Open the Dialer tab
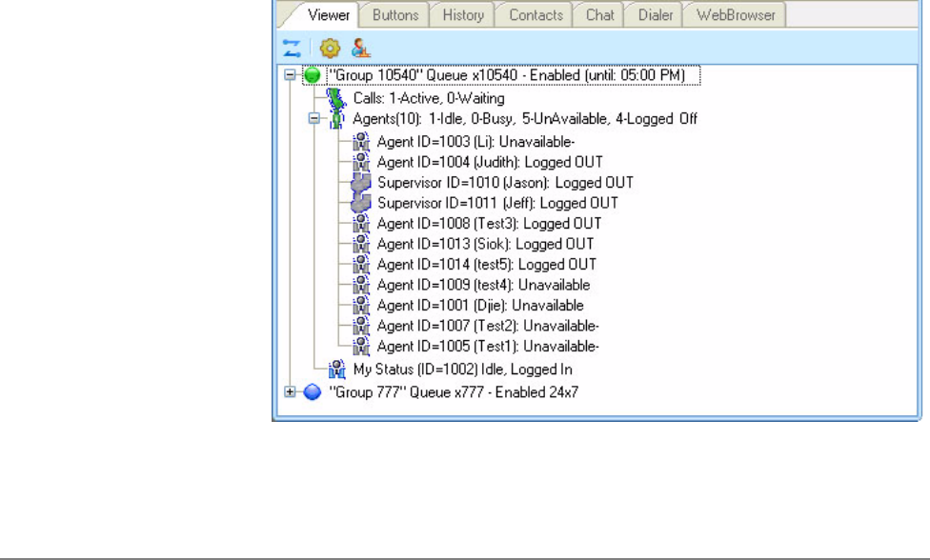The width and height of the screenshot is (930, 560). tap(655, 15)
